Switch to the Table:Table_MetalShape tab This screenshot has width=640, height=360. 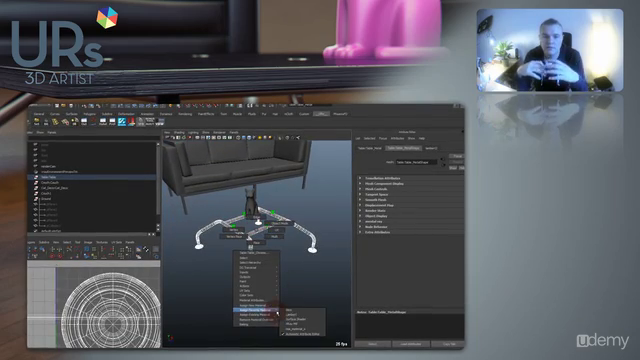point(403,148)
